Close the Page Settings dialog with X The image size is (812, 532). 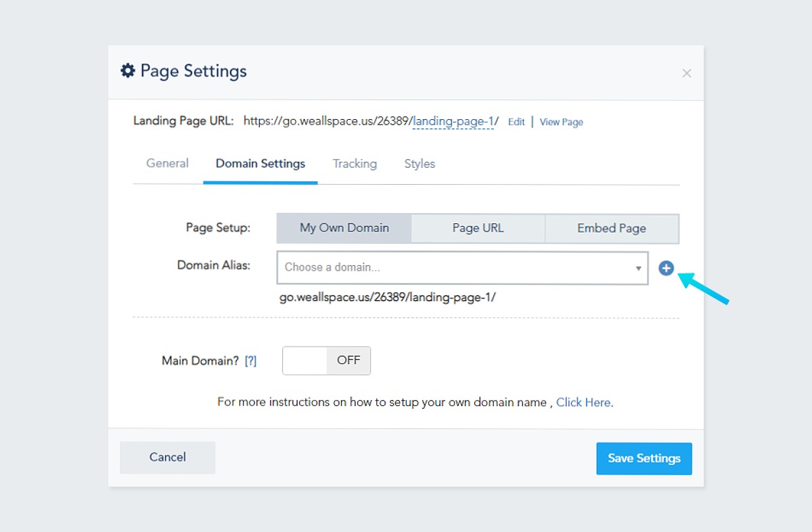click(x=686, y=73)
